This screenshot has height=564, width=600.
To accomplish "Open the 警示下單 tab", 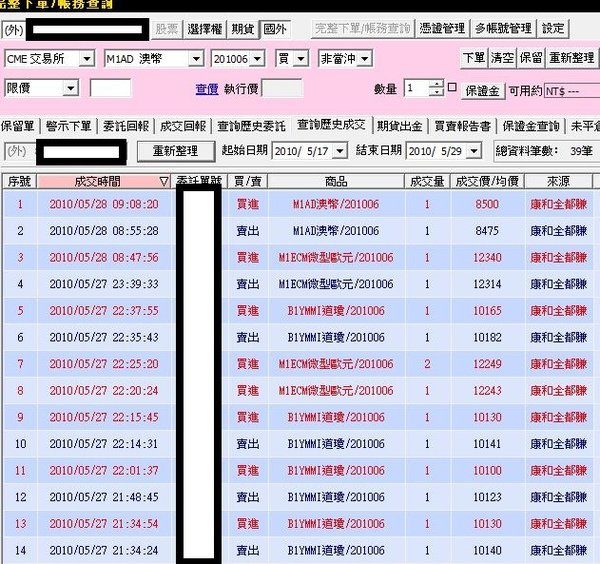I will coord(68,126).
